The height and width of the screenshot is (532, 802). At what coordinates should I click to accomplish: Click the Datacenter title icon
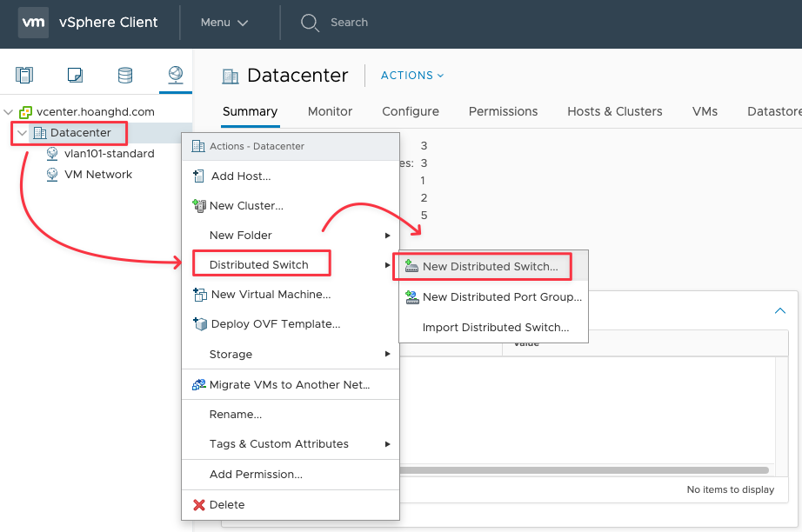point(231,76)
